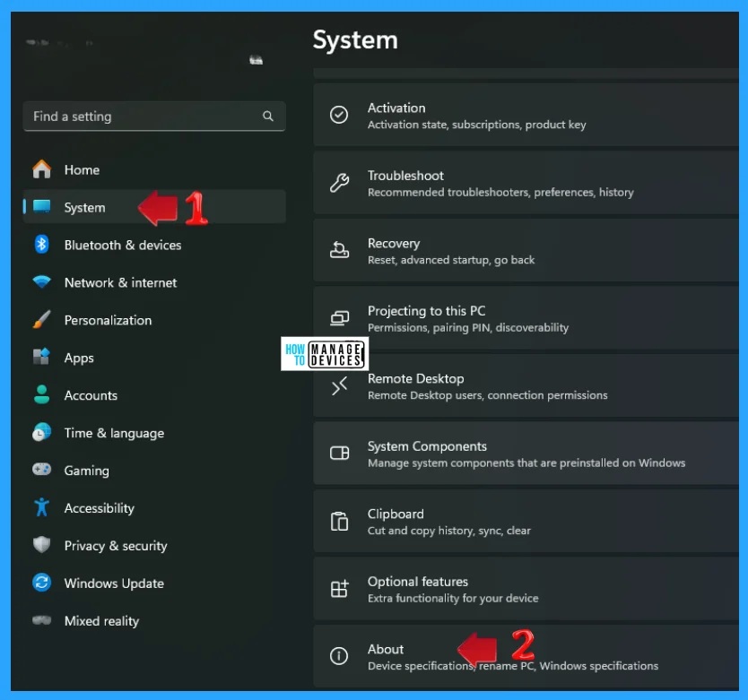Image resolution: width=748 pixels, height=700 pixels.
Task: Open the Troubleshoot settings row
Action: [x=526, y=183]
